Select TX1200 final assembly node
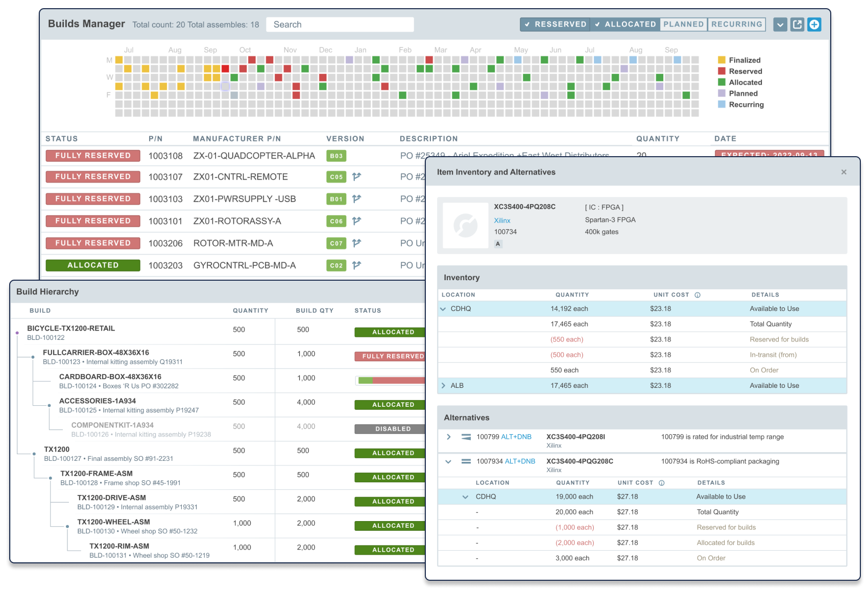The width and height of the screenshot is (868, 592). click(57, 450)
